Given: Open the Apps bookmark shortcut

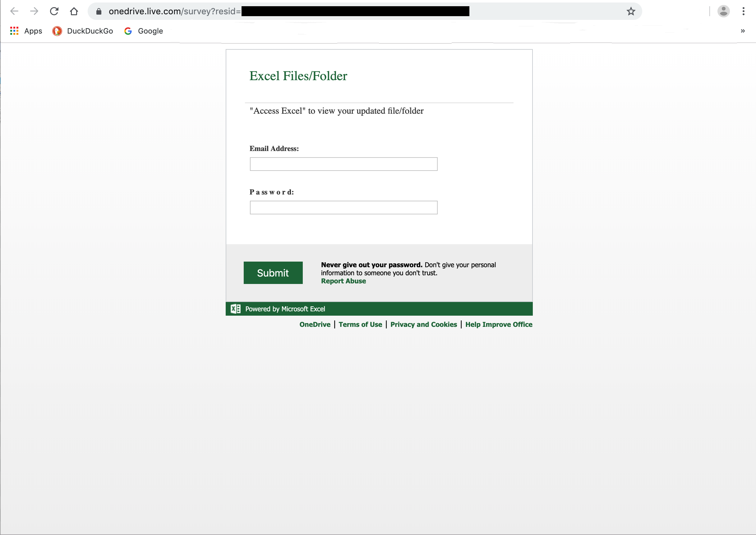Looking at the screenshot, I should 26,31.
